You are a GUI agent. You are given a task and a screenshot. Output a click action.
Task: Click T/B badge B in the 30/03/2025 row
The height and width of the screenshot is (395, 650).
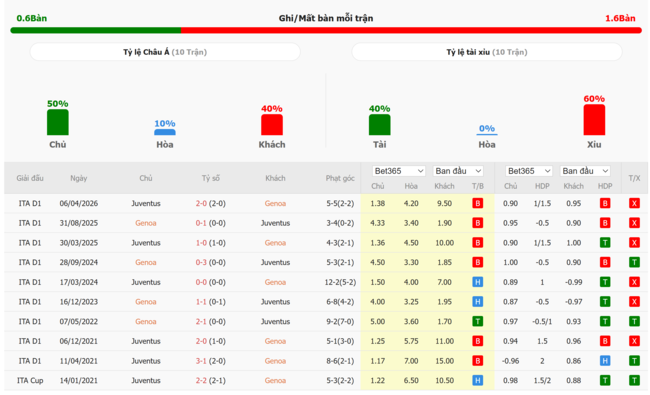478,243
